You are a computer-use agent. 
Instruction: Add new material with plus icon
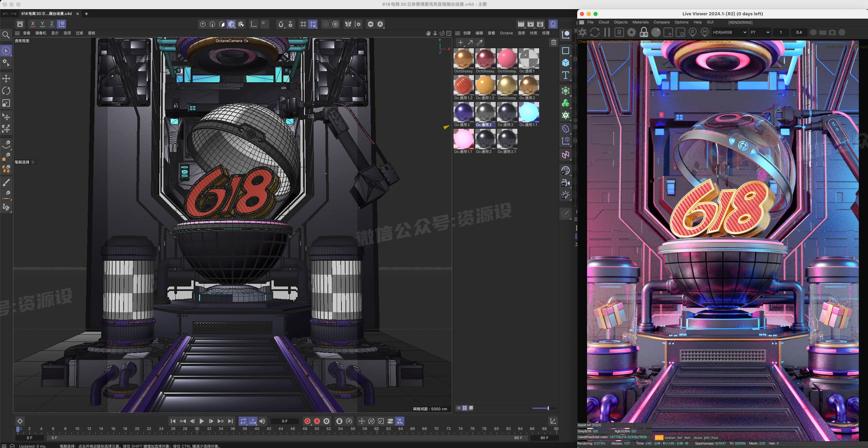point(460,42)
